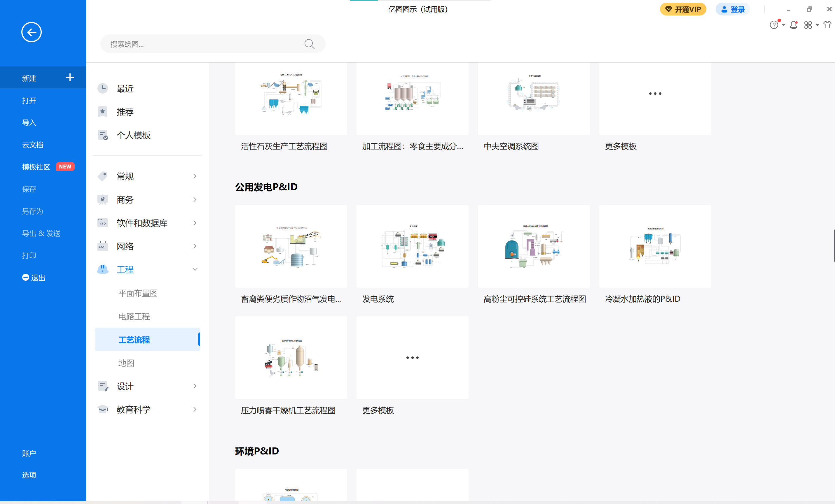Click the NEW badge beside 模板社区
The image size is (835, 504).
pos(65,166)
